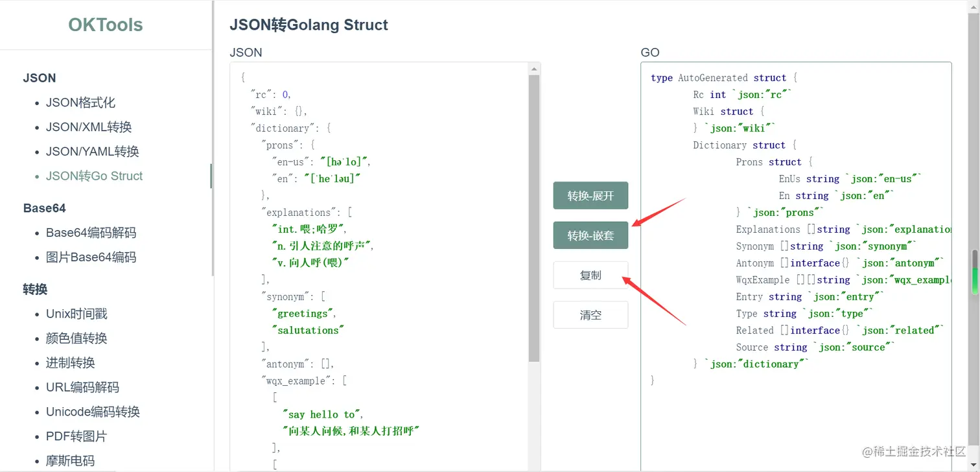Screen dimensions: 980x472
Task: Go to URL编码解码 page
Action: click(82, 388)
